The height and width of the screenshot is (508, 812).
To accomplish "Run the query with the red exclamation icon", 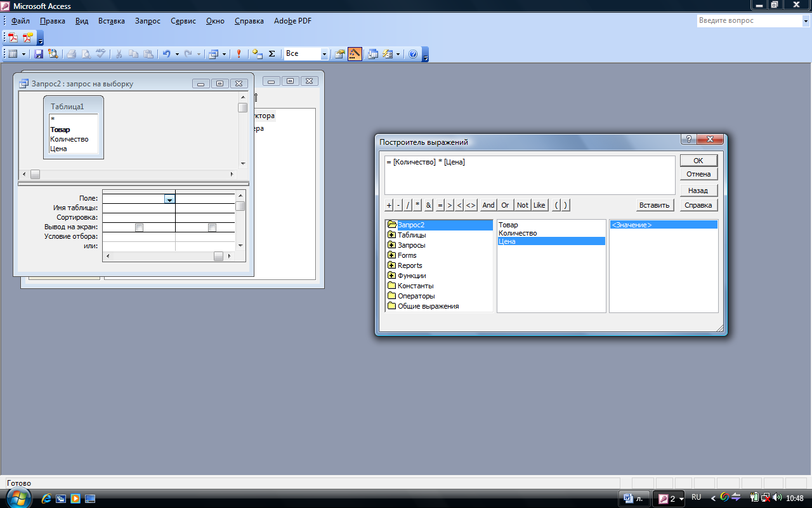I will (239, 54).
